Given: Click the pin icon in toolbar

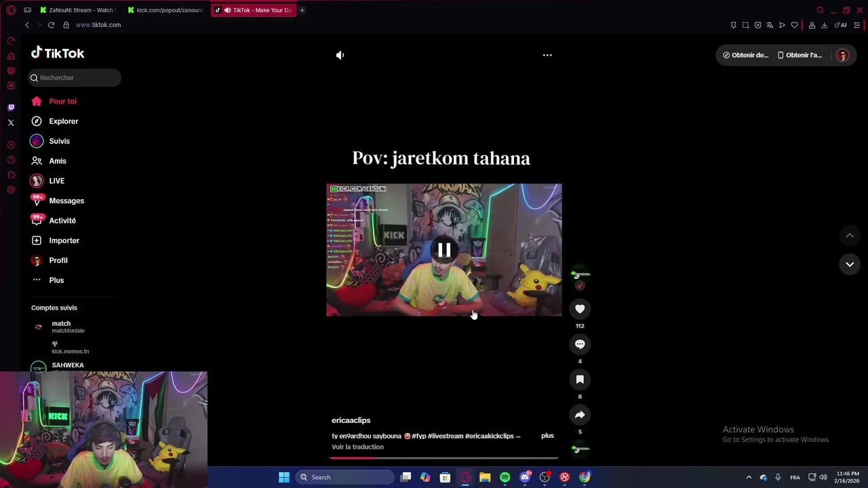Looking at the screenshot, I should 733,25.
